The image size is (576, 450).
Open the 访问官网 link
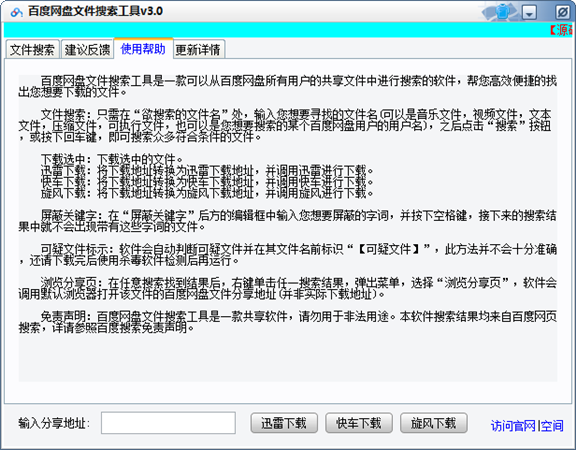[513, 426]
